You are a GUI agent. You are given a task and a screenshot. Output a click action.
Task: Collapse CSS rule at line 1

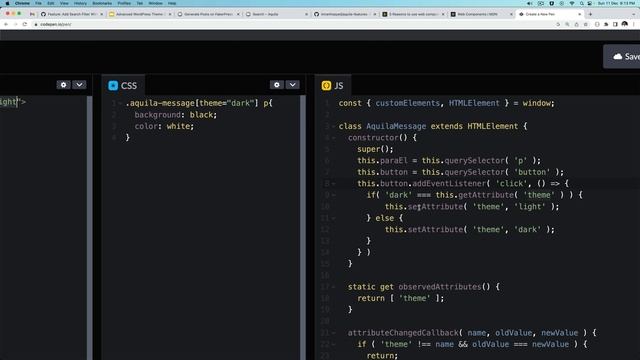coord(120,104)
